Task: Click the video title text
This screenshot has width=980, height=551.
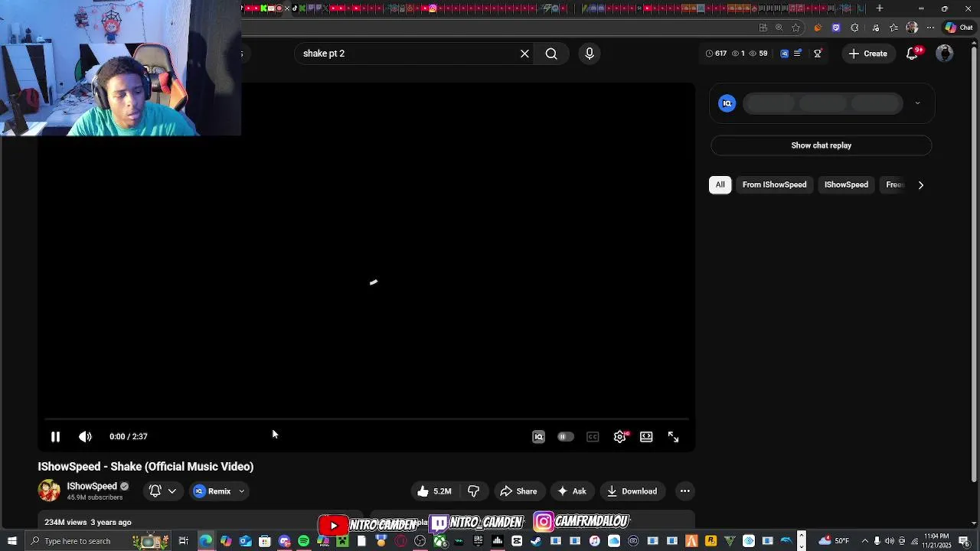Action: click(145, 466)
